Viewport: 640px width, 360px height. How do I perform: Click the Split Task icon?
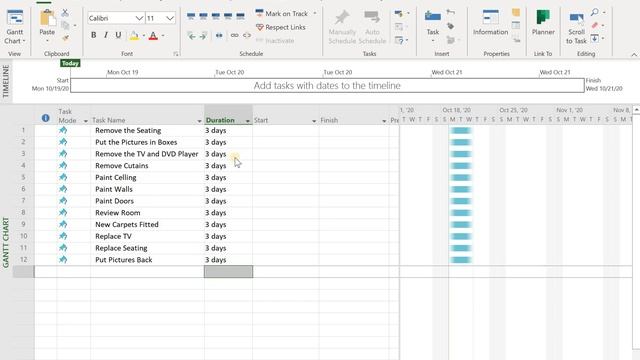click(x=219, y=36)
